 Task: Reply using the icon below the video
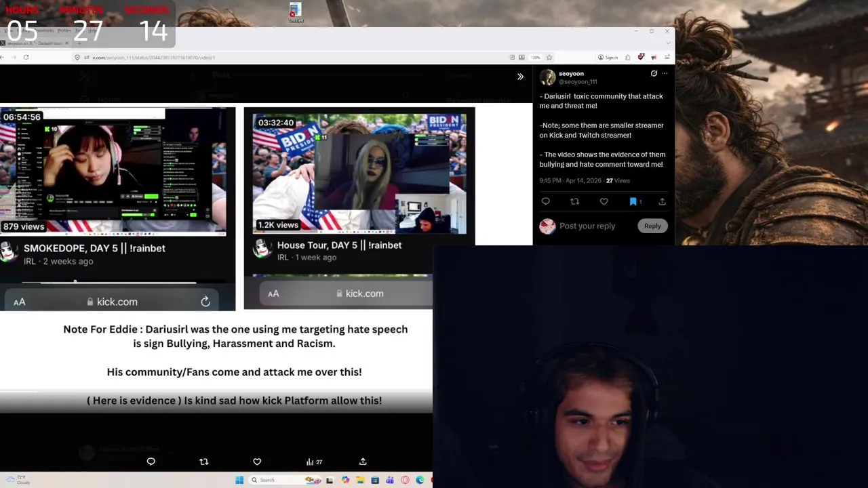point(151,462)
